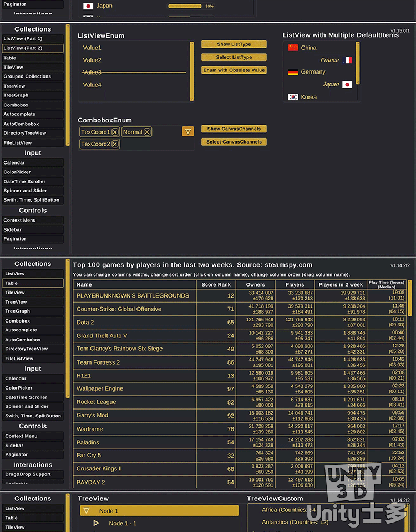This screenshot has width=416, height=532.
Task: Collapse Node 1 in the TreeView
Action: coord(86,511)
